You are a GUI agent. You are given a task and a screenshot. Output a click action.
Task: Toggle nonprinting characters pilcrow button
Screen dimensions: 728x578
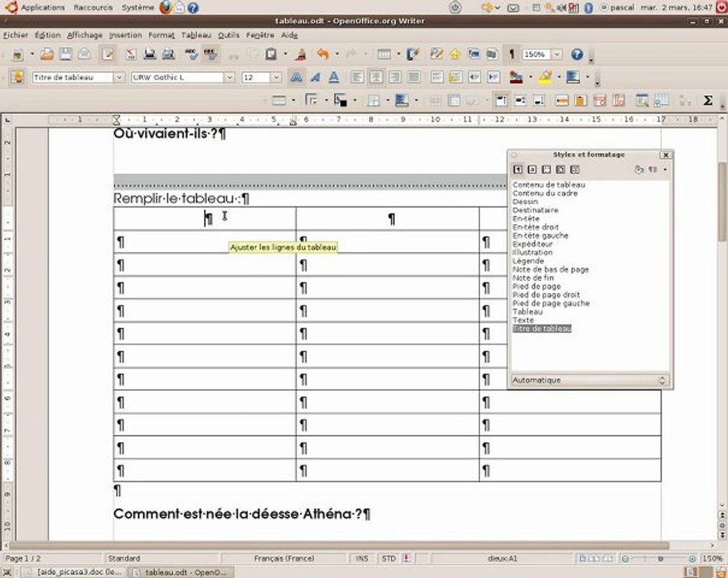(x=511, y=55)
